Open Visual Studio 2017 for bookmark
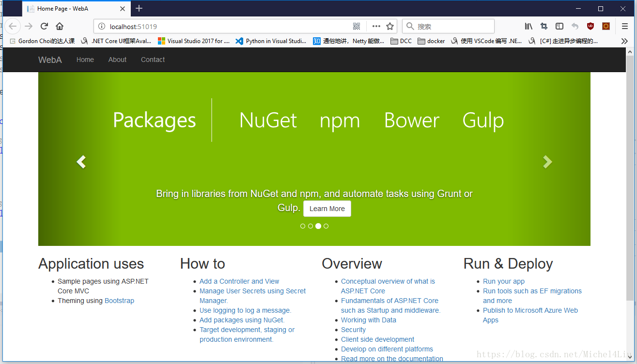 pos(194,41)
